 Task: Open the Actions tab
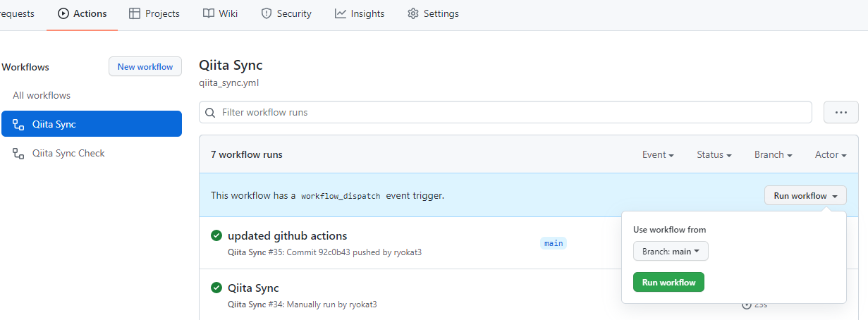click(82, 13)
